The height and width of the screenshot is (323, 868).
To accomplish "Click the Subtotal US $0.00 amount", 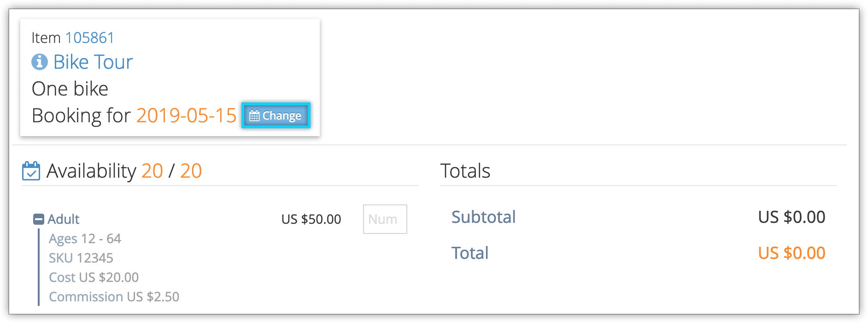I will (792, 217).
